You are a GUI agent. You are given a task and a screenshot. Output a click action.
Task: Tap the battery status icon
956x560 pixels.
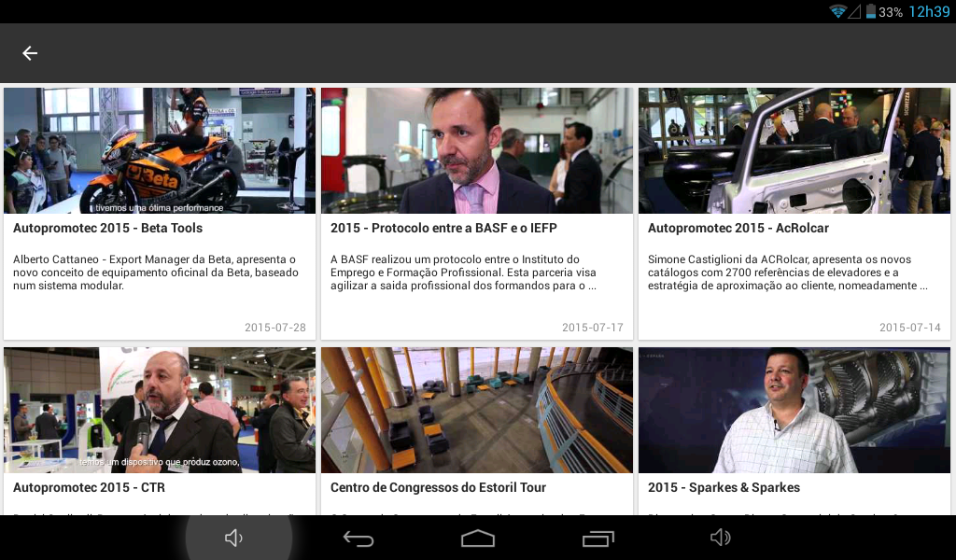coord(871,11)
